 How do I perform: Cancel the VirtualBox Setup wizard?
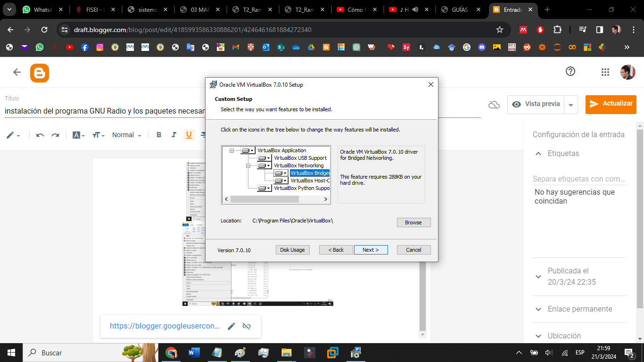[x=414, y=250]
